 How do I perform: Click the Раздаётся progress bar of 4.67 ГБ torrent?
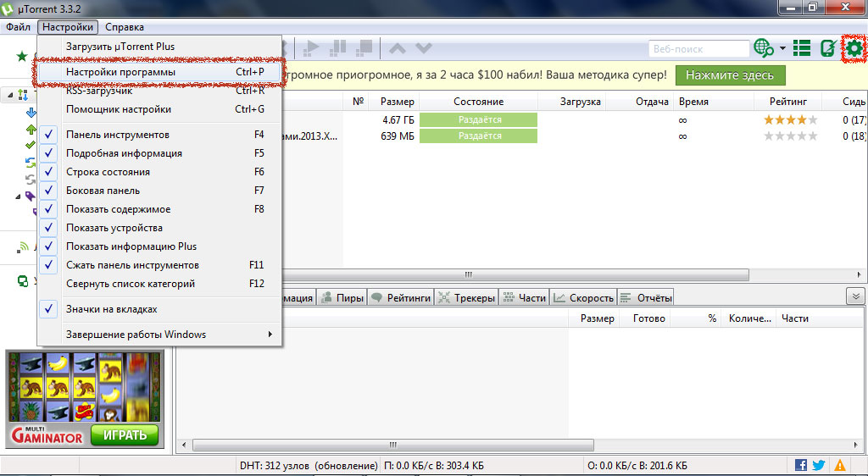478,120
